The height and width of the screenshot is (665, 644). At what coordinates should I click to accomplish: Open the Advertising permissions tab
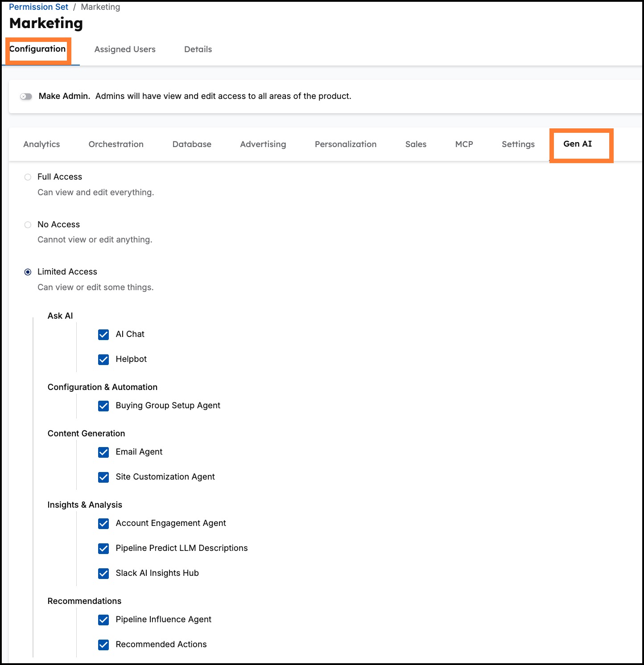pyautogui.click(x=263, y=144)
